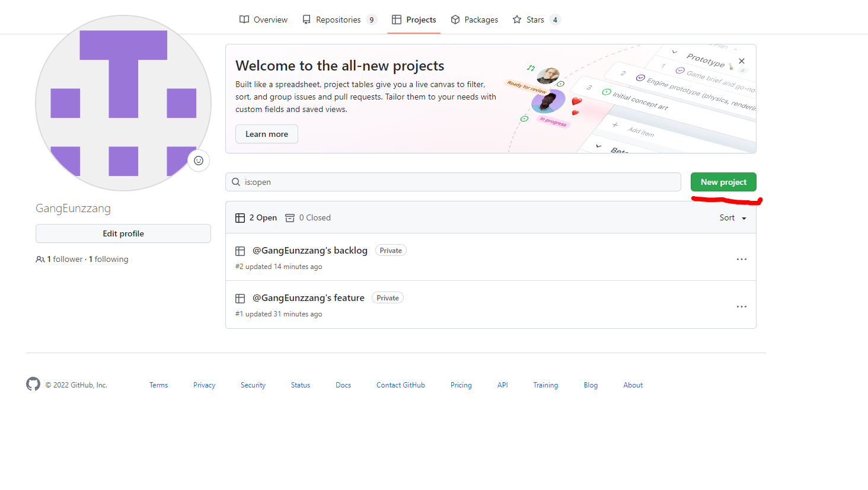The image size is (868, 490).
Task: Open the Contact GitHub footer link
Action: (401, 385)
